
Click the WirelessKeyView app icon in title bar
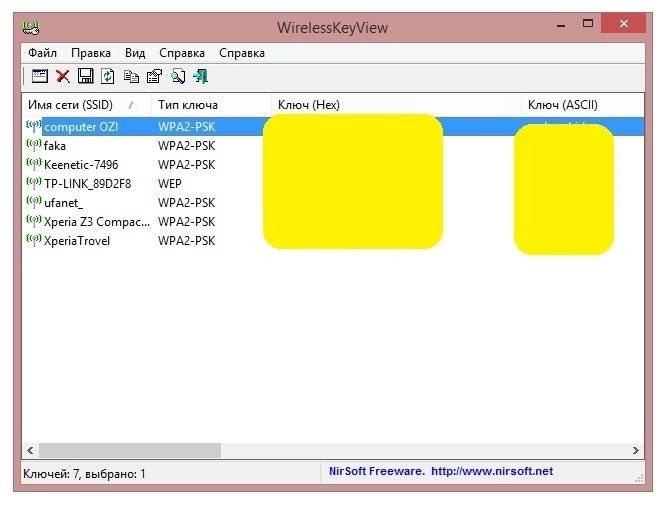point(31,27)
